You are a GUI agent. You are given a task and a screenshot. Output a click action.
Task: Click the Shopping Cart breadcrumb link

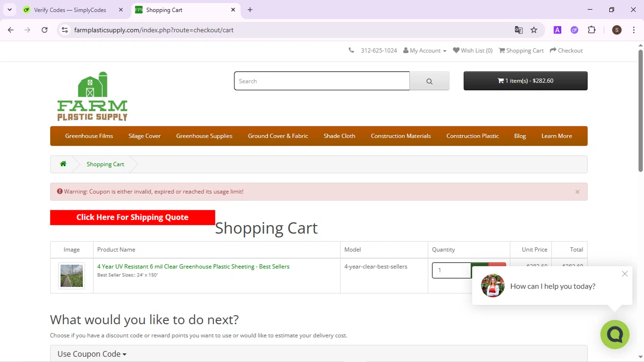(x=105, y=164)
